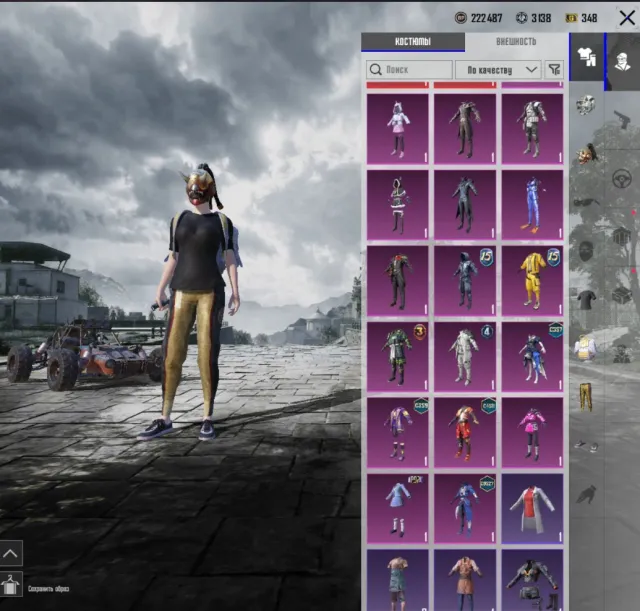Select the black t-shirt slot
The image size is (640, 611).
click(x=586, y=299)
